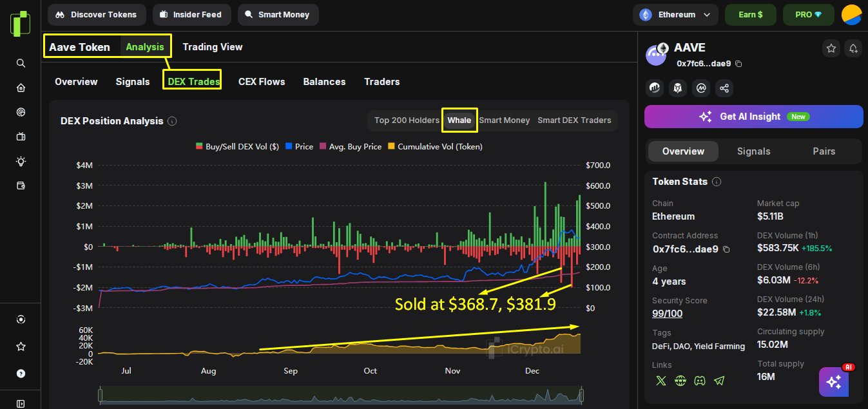
Task: Select the Smart DEX Traders filter
Action: click(x=574, y=120)
